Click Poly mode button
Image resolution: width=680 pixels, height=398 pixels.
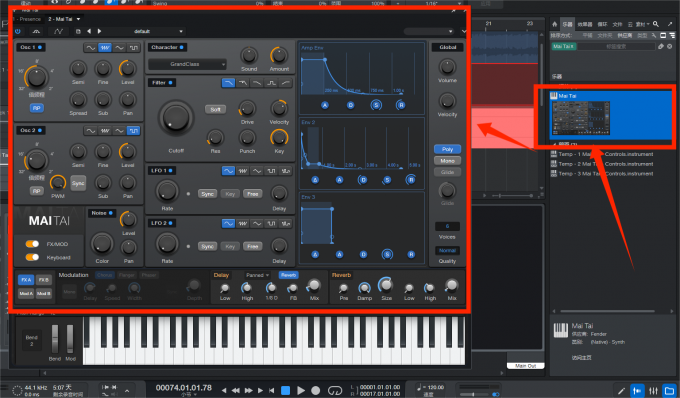447,149
